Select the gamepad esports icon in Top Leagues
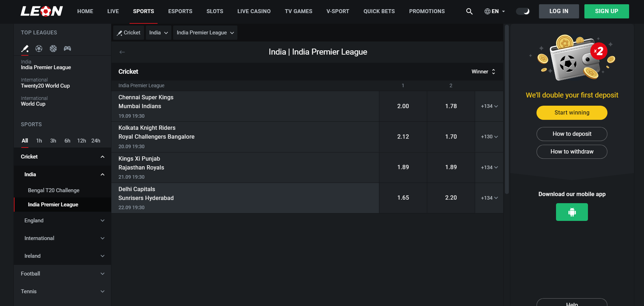The height and width of the screenshot is (306, 644). pos(67,49)
